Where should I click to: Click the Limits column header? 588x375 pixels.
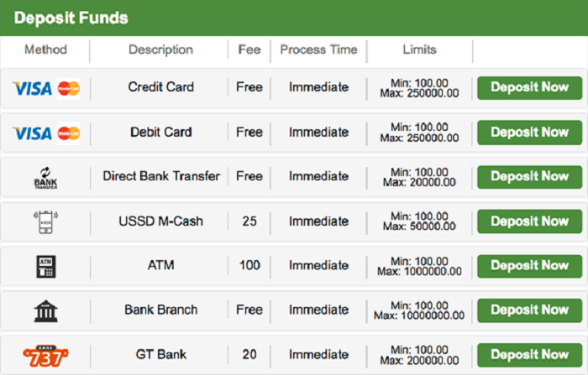click(x=419, y=49)
